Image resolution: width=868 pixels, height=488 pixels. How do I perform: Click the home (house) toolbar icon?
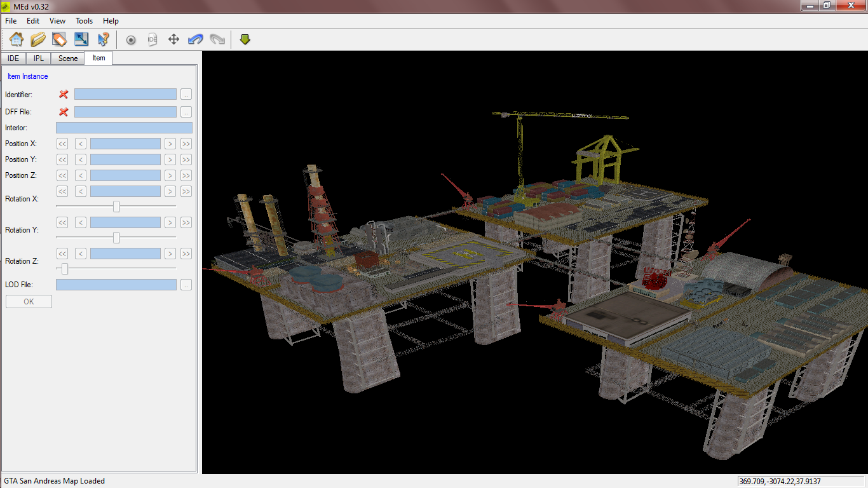17,39
